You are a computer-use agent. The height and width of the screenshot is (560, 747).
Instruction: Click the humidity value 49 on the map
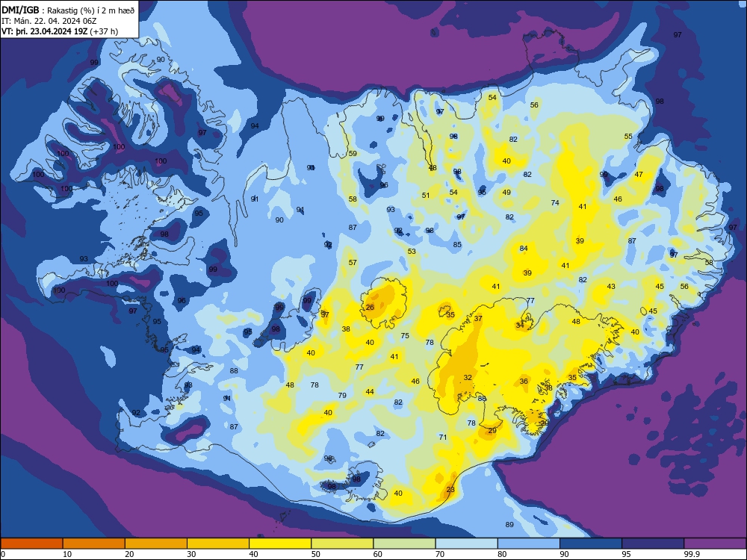(x=506, y=193)
